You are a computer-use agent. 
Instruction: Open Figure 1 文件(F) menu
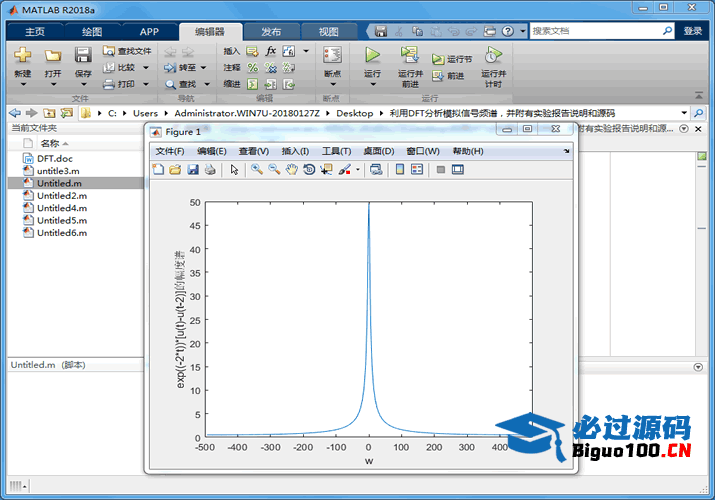170,151
